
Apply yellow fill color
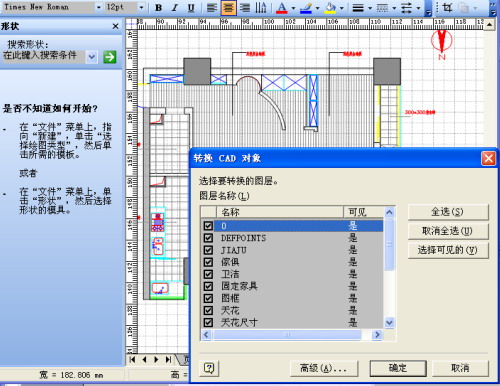tap(330, 8)
